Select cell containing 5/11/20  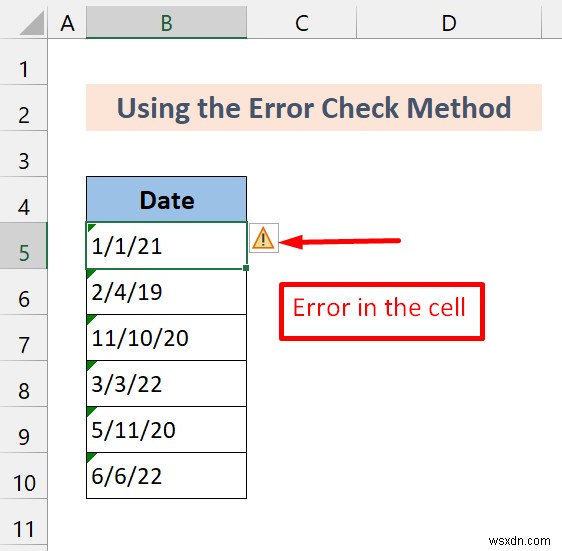tap(166, 429)
